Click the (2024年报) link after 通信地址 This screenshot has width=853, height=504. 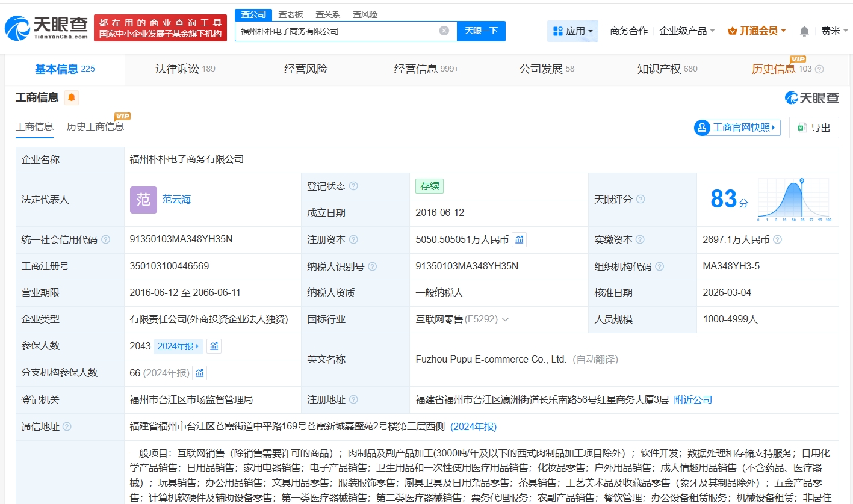474,426
